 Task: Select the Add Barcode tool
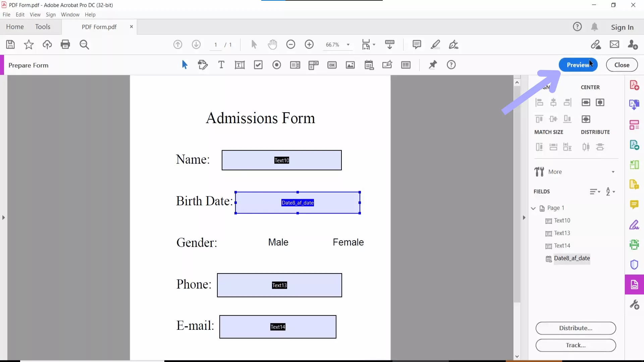pos(406,65)
